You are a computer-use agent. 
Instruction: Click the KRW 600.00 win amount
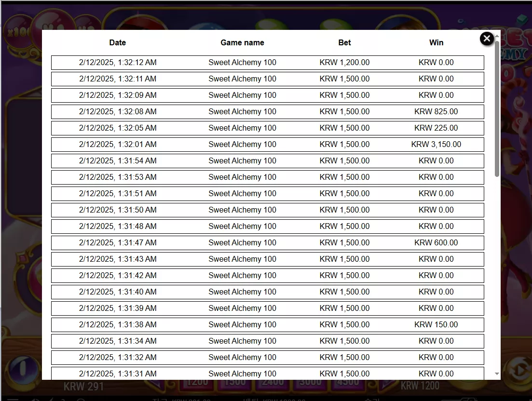pyautogui.click(x=436, y=243)
